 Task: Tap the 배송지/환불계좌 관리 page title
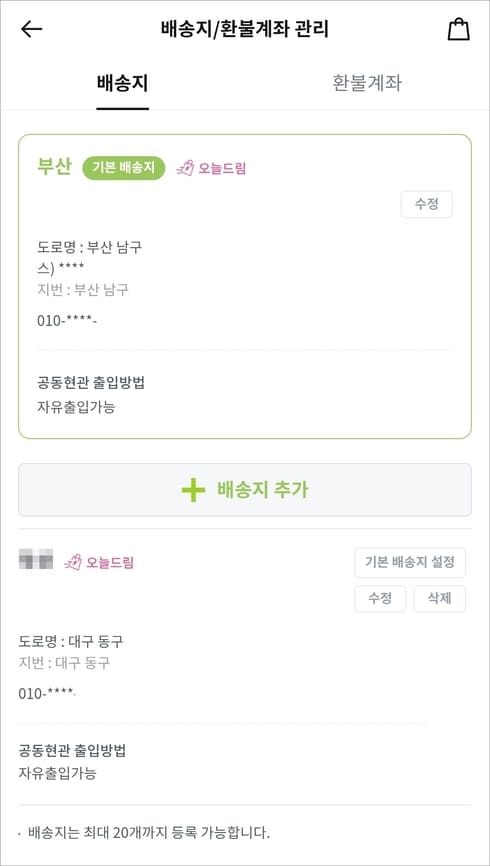coord(245,29)
